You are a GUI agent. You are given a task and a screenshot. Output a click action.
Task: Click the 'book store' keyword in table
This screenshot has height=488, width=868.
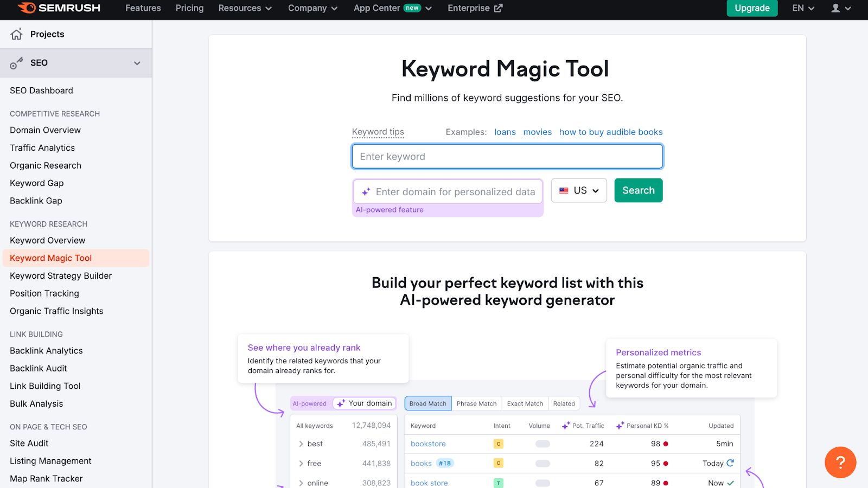pos(429,483)
